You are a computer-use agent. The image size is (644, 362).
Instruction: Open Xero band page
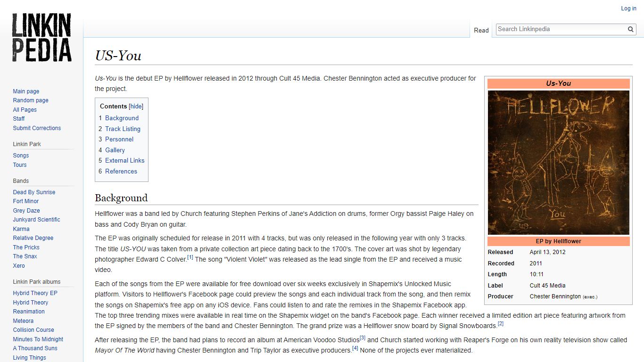(x=19, y=266)
